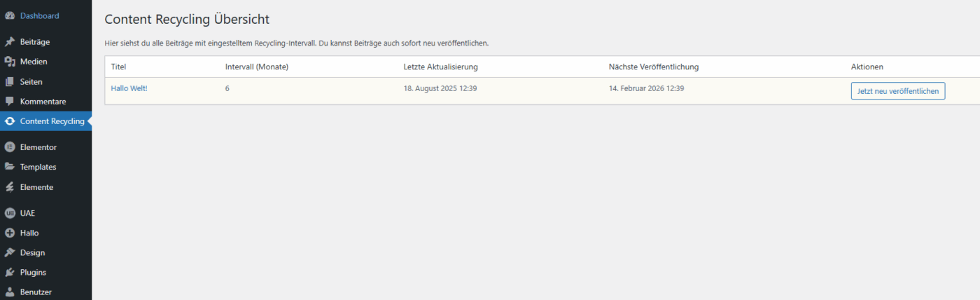980x300 pixels.
Task: Click the Templates folder icon
Action: pyautogui.click(x=10, y=167)
